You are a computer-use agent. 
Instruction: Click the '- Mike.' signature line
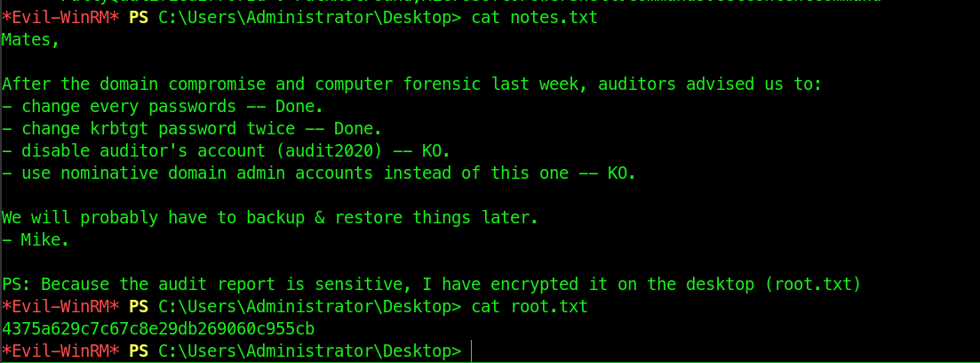click(36, 239)
